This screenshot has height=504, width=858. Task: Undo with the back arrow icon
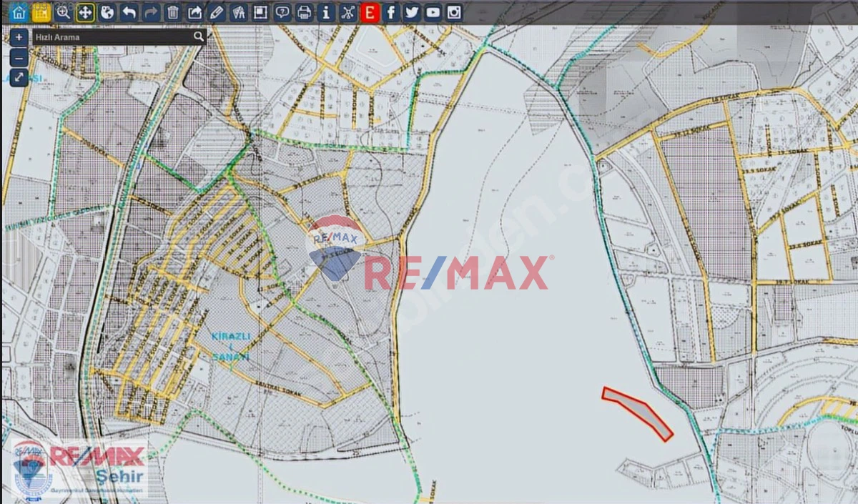(129, 12)
